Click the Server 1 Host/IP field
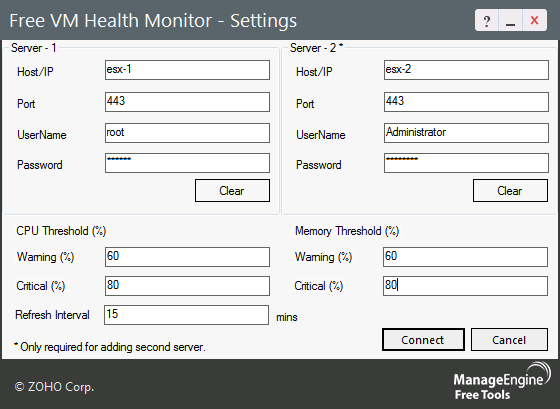The width and height of the screenshot is (560, 409). point(187,70)
